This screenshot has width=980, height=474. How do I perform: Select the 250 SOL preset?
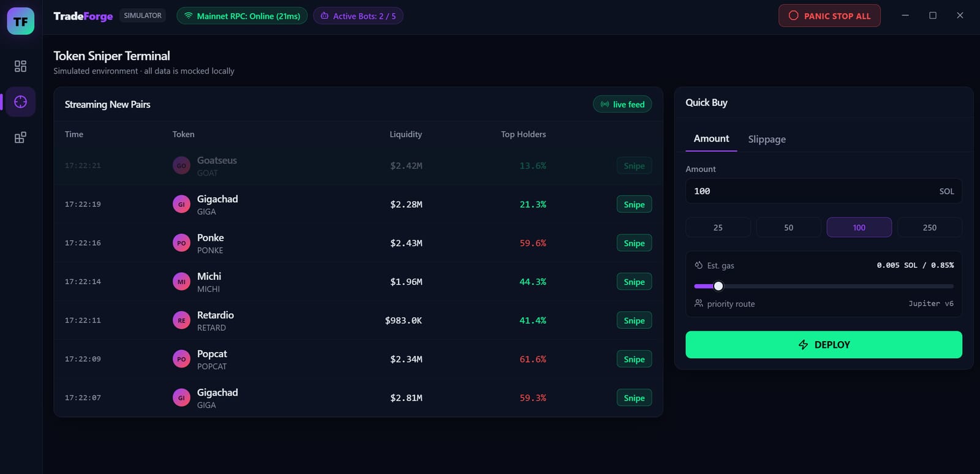pyautogui.click(x=930, y=227)
